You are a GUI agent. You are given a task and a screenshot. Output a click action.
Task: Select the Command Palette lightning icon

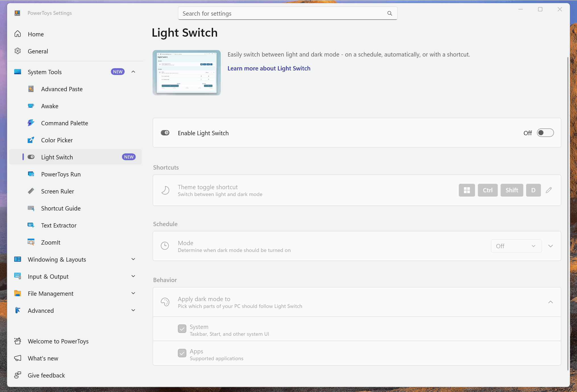coord(31,123)
